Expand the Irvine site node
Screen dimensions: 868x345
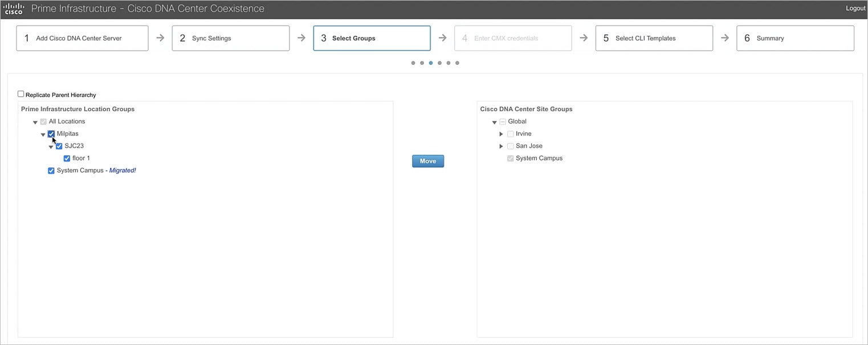pos(502,134)
